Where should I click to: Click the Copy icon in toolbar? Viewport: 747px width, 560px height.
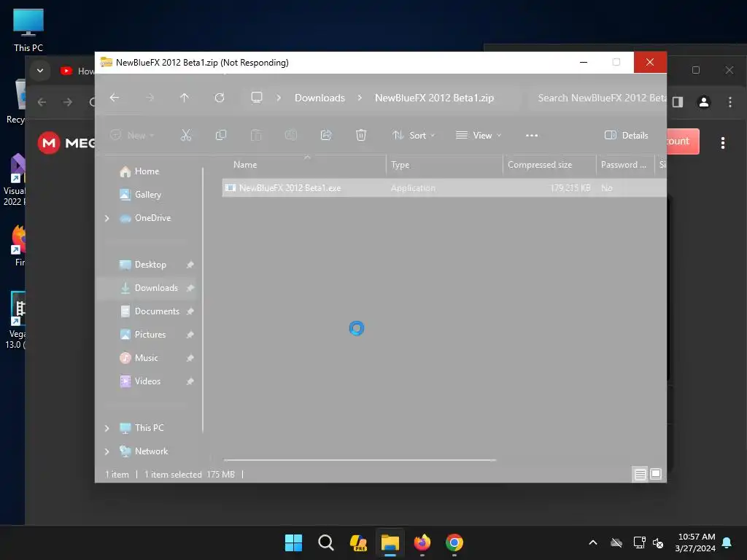221,135
